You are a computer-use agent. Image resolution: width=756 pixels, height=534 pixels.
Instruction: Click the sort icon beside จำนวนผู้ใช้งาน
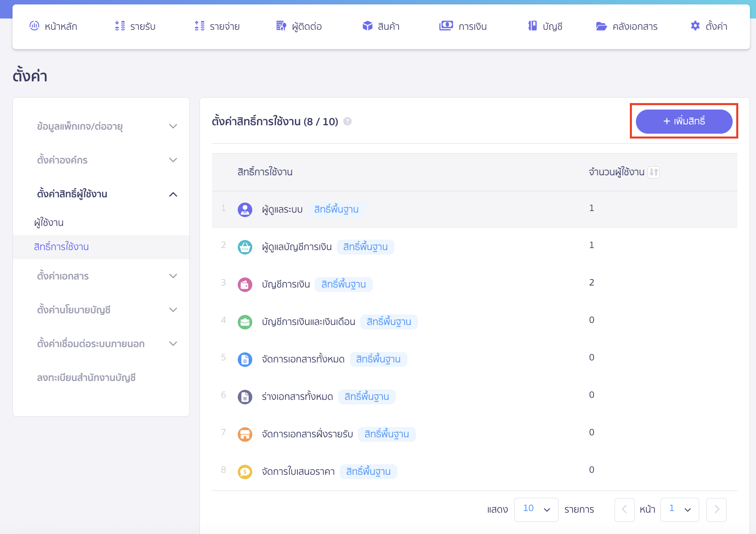click(x=653, y=172)
